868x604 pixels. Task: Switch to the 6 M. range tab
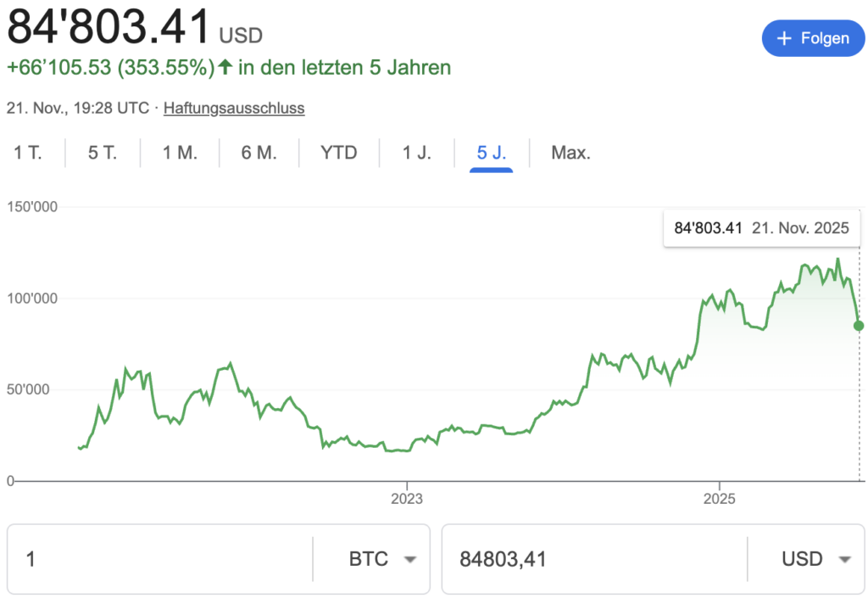coord(259,154)
